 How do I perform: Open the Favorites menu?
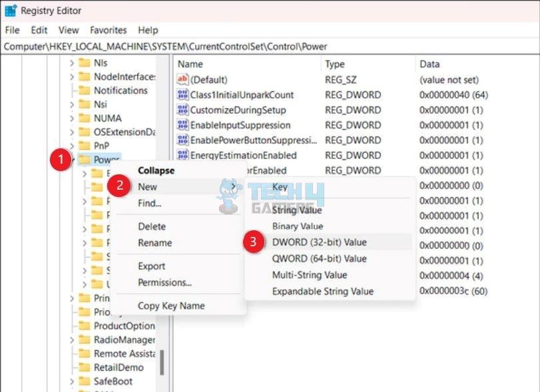click(108, 30)
